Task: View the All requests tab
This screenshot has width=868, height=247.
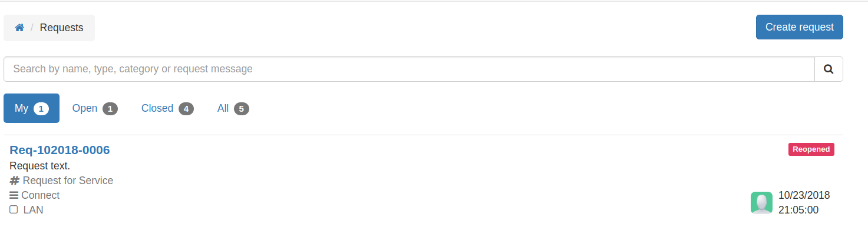Action: [233, 108]
